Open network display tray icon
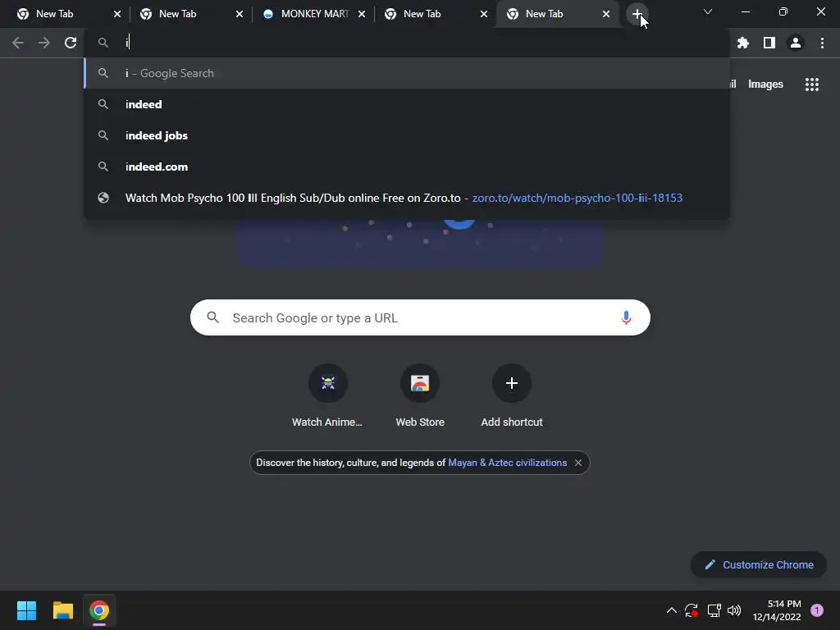Screen dimensions: 840x630 [714, 610]
